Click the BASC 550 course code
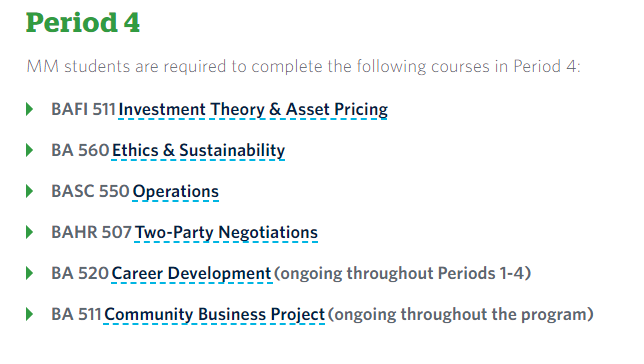 coord(90,191)
